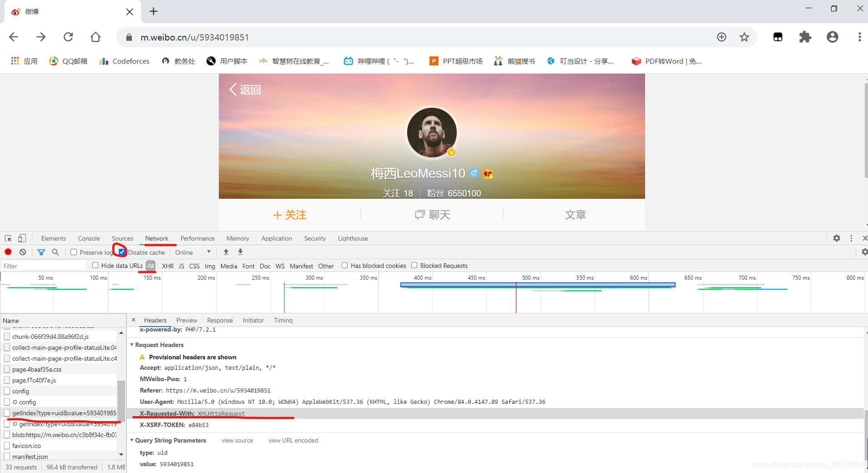Image resolution: width=868 pixels, height=473 pixels.
Task: Open the Chrome profile account icon
Action: click(833, 37)
